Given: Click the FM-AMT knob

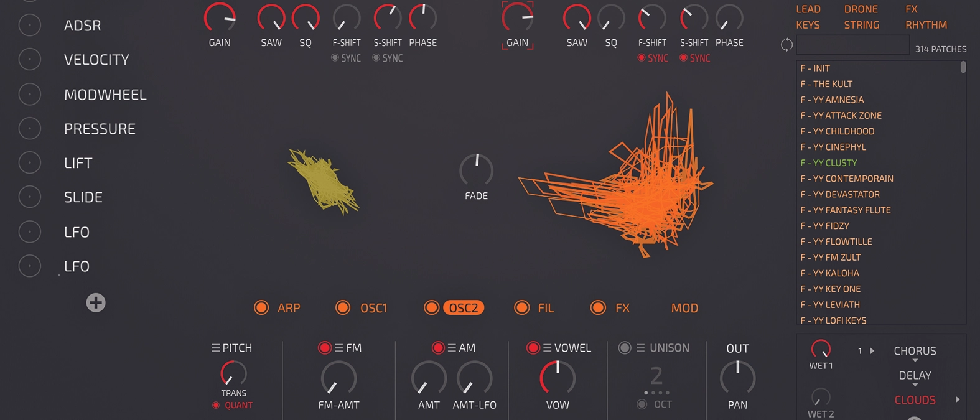Looking at the screenshot, I should pos(338,377).
